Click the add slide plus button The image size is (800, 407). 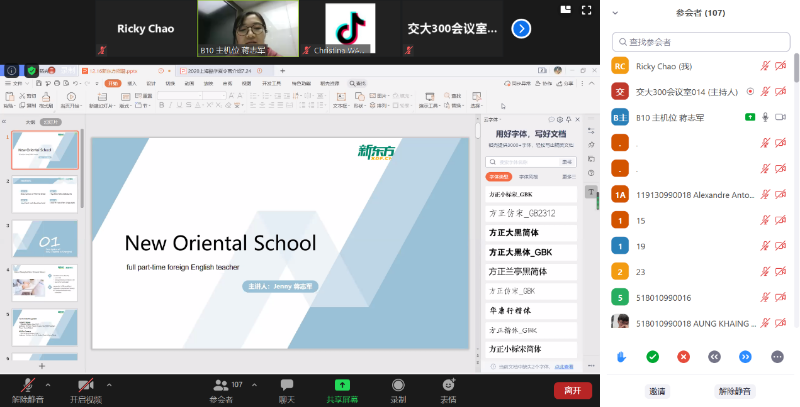tap(42, 366)
